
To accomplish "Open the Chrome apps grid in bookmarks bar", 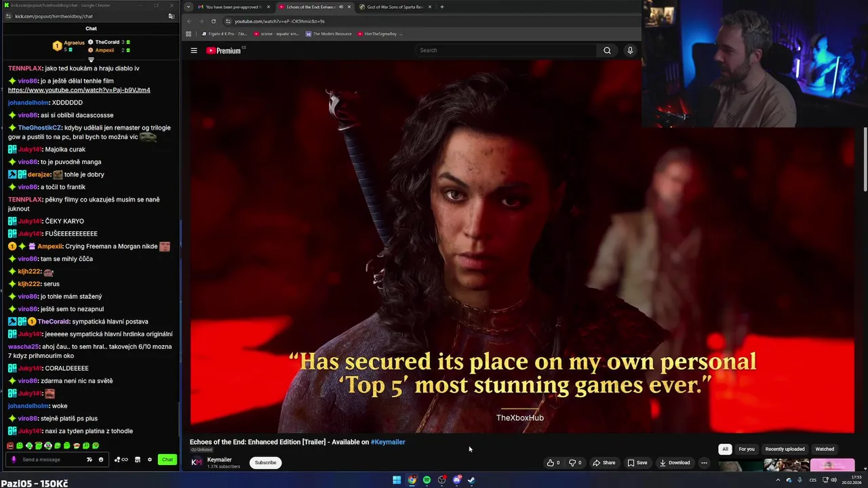I will pos(189,33).
